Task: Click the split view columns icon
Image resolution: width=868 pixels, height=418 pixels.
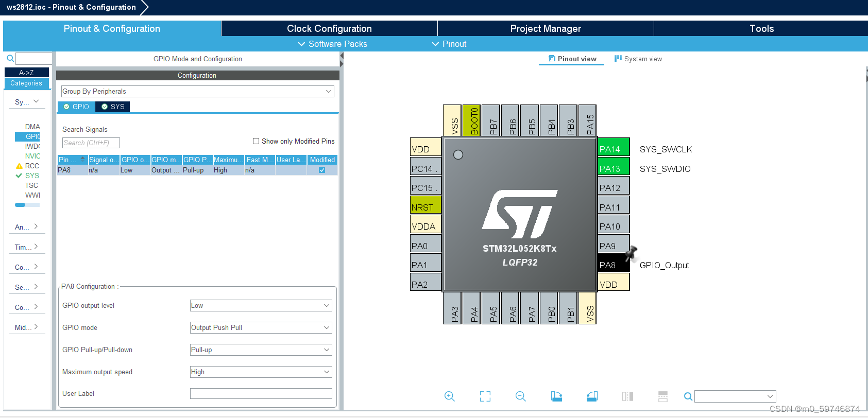Action: (x=627, y=396)
